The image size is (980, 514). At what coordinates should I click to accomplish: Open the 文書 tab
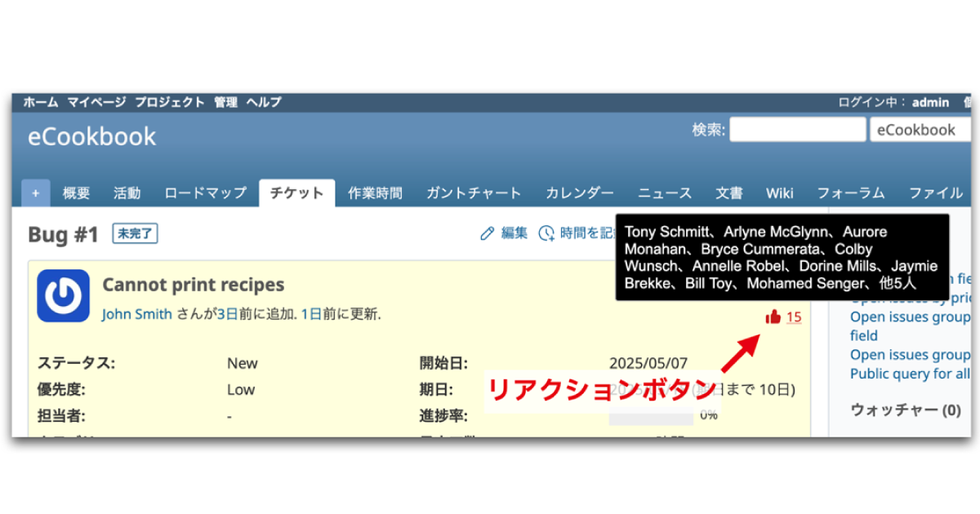pos(729,193)
